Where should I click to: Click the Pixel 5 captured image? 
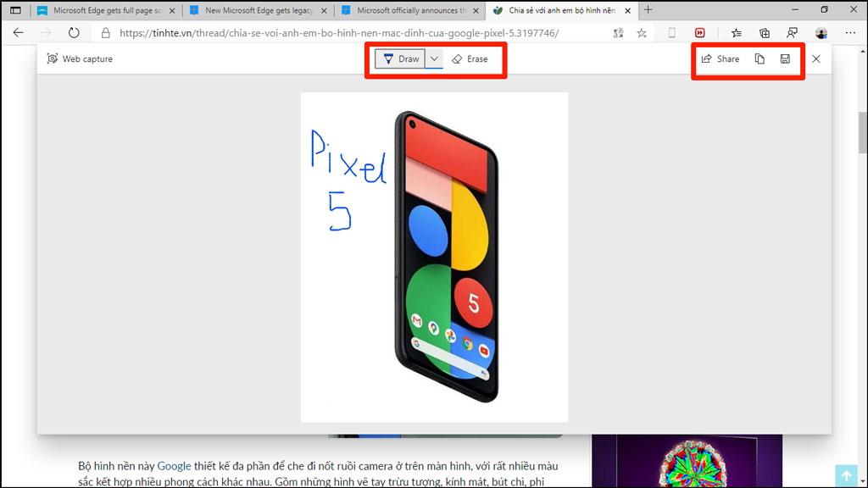(x=435, y=258)
